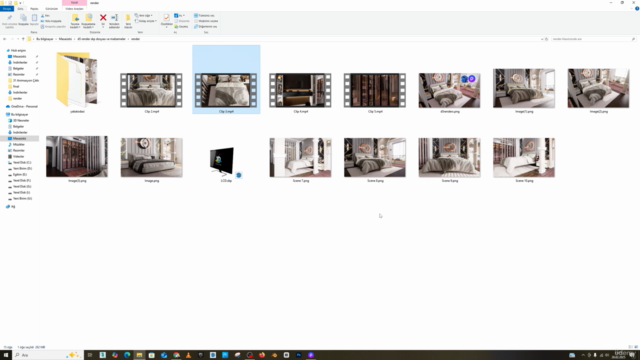Click the Back arrow in address bar
The height and width of the screenshot is (360, 640).
(x=4, y=39)
